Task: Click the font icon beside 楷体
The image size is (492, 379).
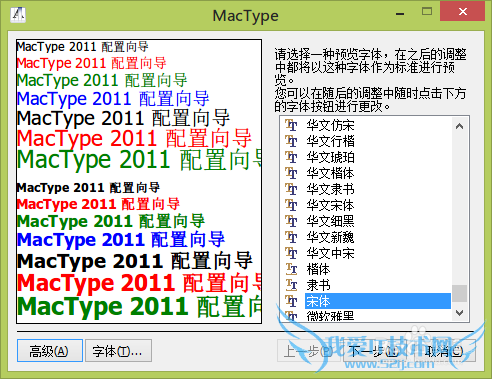Action: [291, 269]
